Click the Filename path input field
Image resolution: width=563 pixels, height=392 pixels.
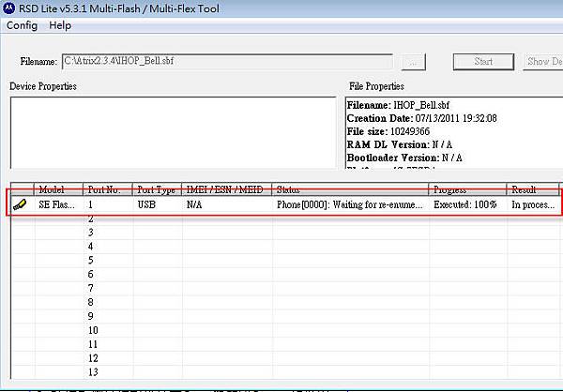(227, 61)
